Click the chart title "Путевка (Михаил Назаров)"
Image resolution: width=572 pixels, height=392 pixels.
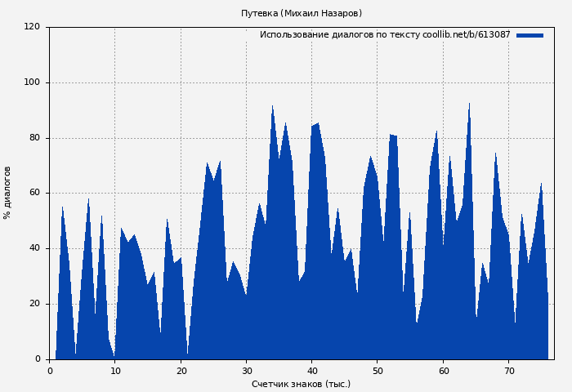click(301, 13)
